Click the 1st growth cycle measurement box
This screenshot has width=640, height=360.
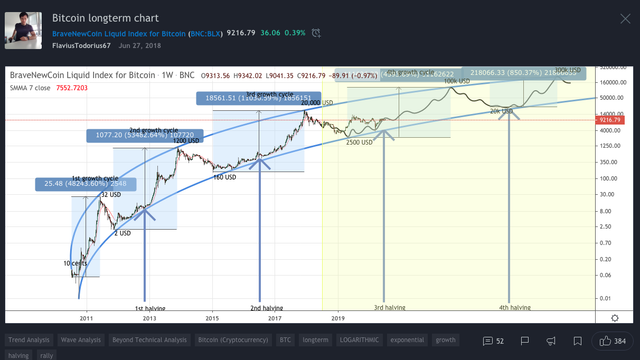click(x=85, y=184)
